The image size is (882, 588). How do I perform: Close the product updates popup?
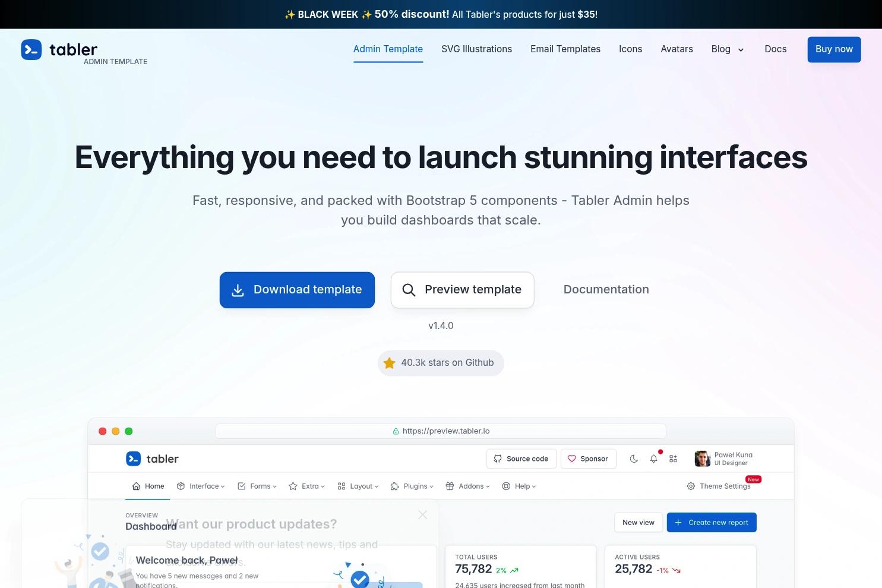[422, 514]
